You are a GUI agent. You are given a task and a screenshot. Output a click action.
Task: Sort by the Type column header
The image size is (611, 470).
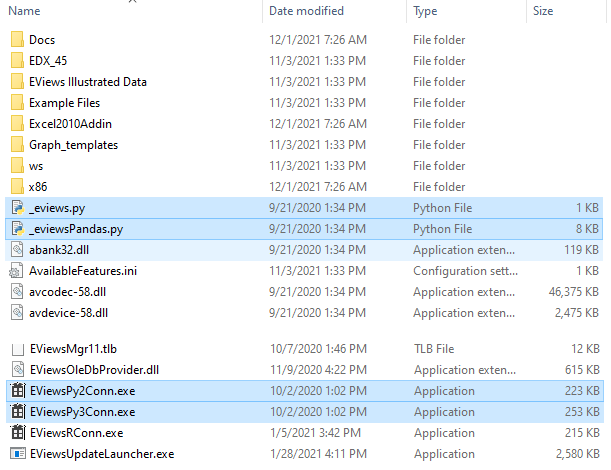tap(425, 11)
